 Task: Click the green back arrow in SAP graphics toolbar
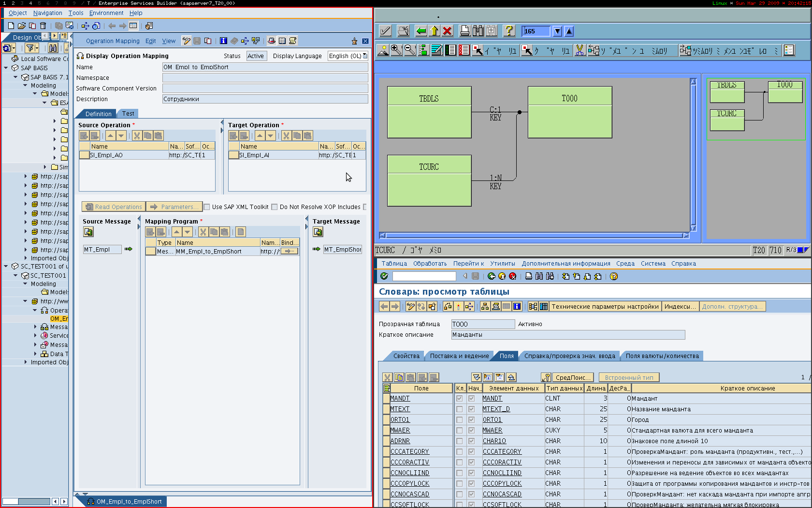pyautogui.click(x=421, y=31)
